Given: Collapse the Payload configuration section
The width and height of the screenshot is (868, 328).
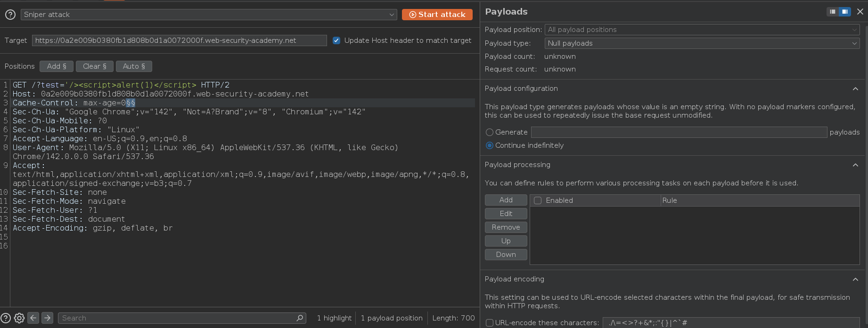Looking at the screenshot, I should pos(855,89).
